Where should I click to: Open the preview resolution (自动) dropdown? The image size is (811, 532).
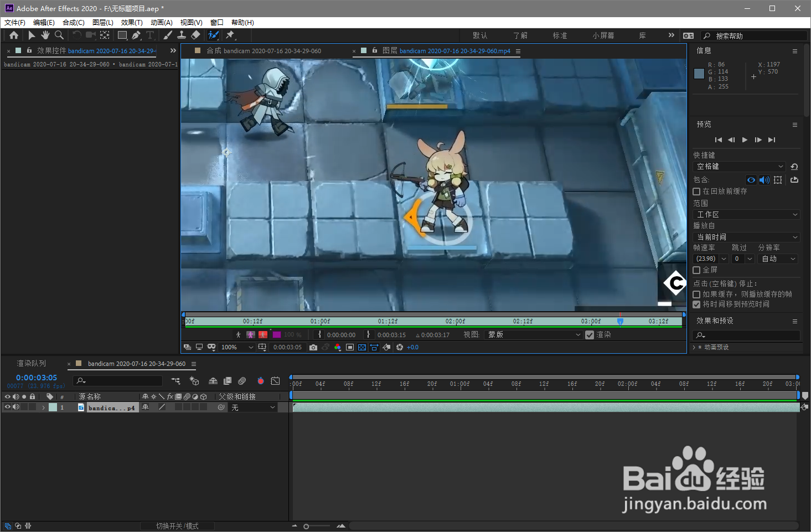tap(778, 259)
